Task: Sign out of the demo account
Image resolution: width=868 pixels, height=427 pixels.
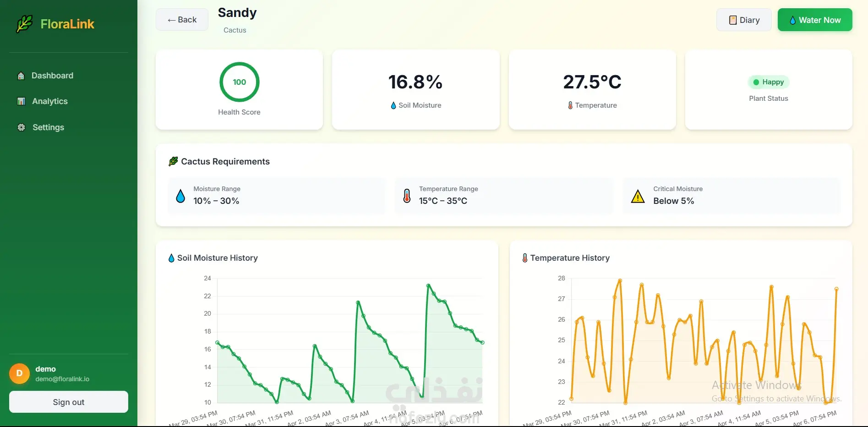Action: coord(69,402)
